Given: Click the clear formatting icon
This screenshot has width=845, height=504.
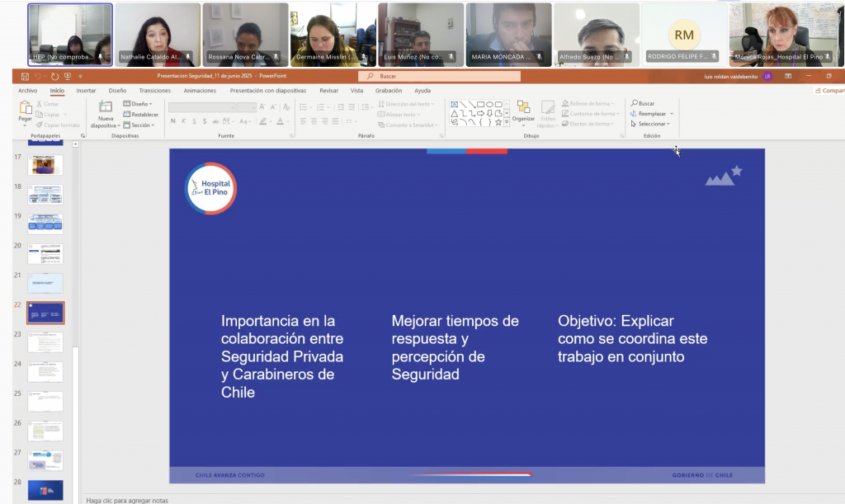Looking at the screenshot, I should (x=286, y=107).
